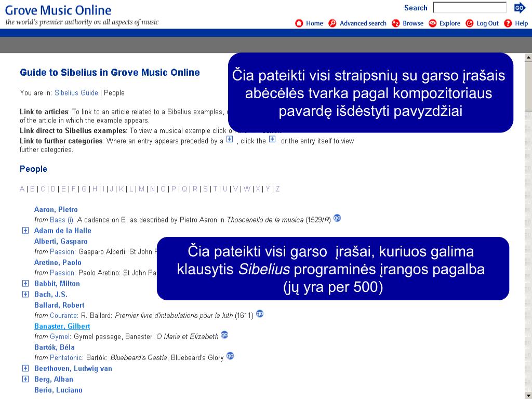The image size is (532, 399).
Task: Click the Home icon in top navigation
Action: click(299, 23)
